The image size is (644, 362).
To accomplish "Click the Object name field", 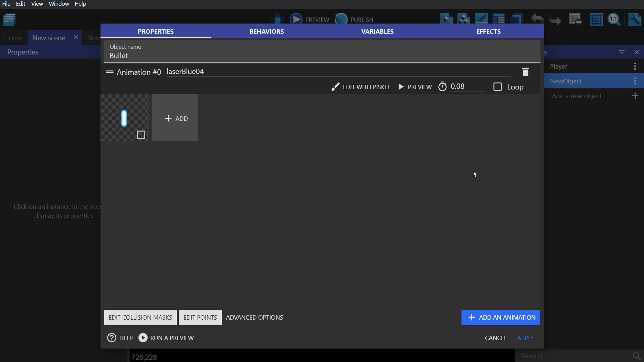I will pyautogui.click(x=322, y=56).
